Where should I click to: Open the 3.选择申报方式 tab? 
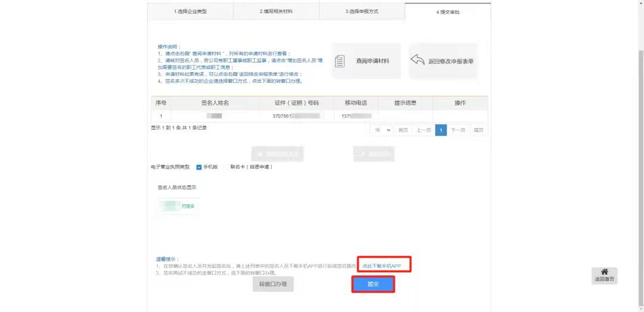point(362,11)
